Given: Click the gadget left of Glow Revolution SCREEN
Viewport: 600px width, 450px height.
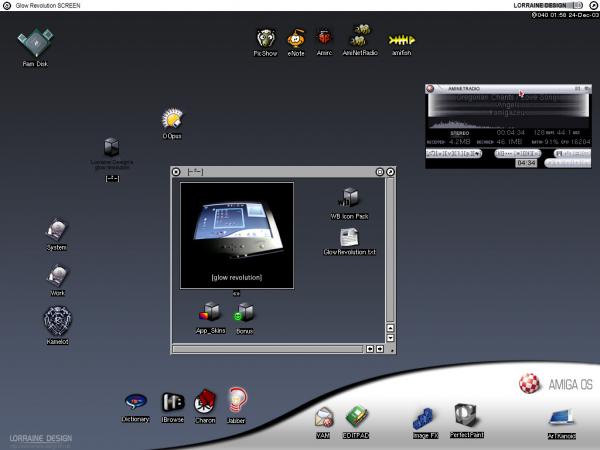Looking at the screenshot, I should point(7,5).
